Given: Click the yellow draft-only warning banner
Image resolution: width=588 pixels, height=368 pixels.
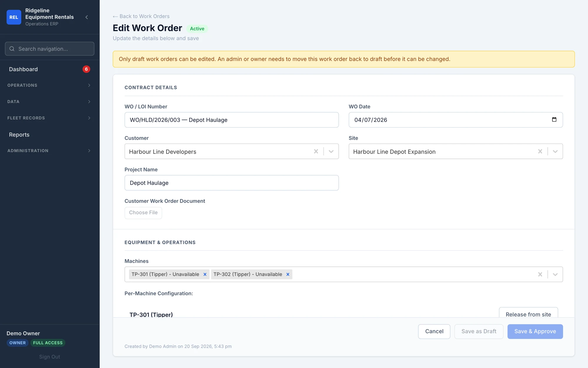Looking at the screenshot, I should 344,59.
